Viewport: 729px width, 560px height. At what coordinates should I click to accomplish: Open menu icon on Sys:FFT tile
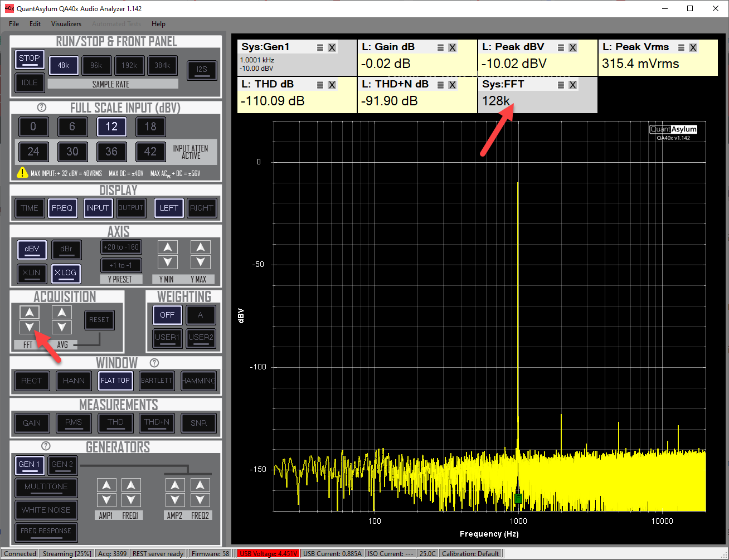(561, 85)
